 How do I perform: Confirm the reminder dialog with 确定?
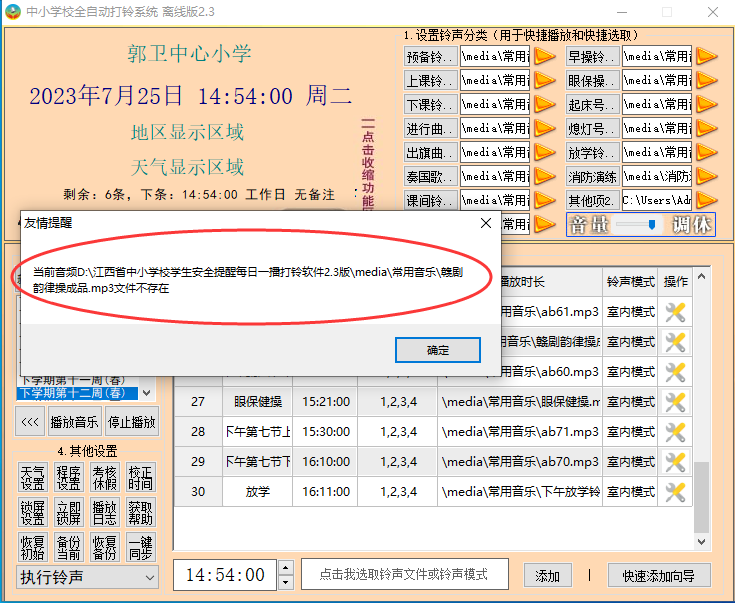coord(438,350)
